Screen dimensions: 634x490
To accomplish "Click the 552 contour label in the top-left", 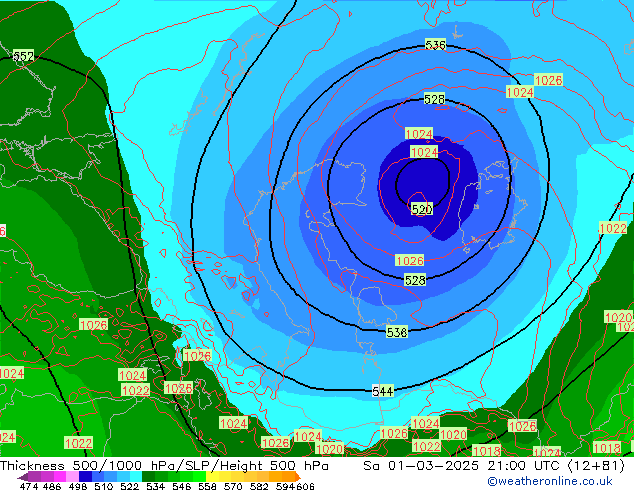I will pyautogui.click(x=23, y=56).
